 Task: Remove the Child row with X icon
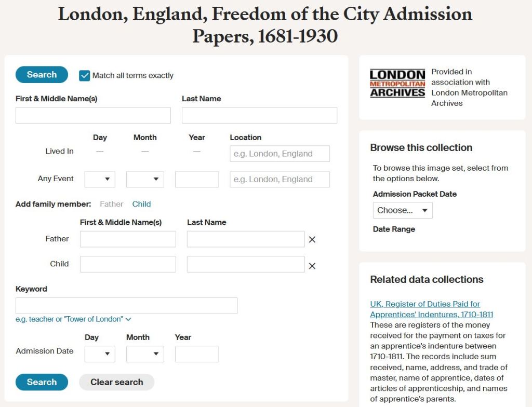[x=312, y=266]
